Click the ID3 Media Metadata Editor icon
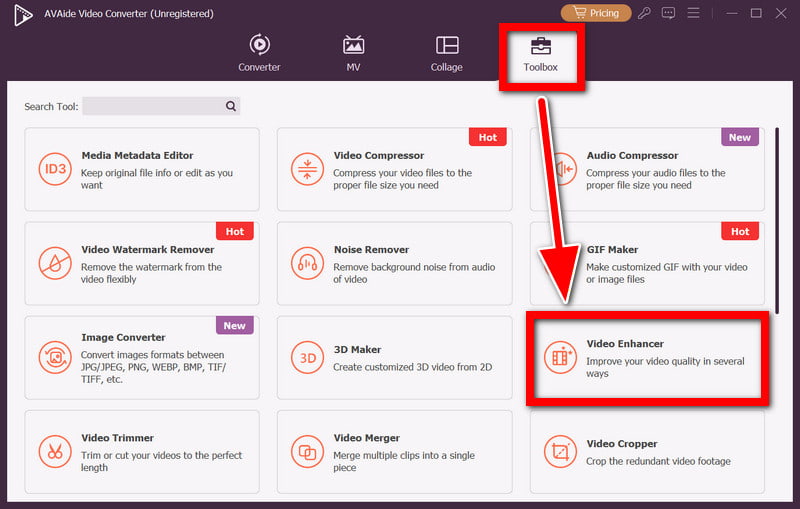The image size is (800, 509). pos(55,169)
